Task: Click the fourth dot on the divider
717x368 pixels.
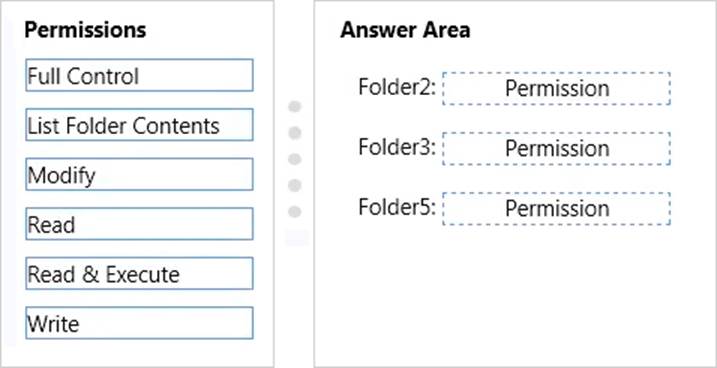Action: (295, 186)
